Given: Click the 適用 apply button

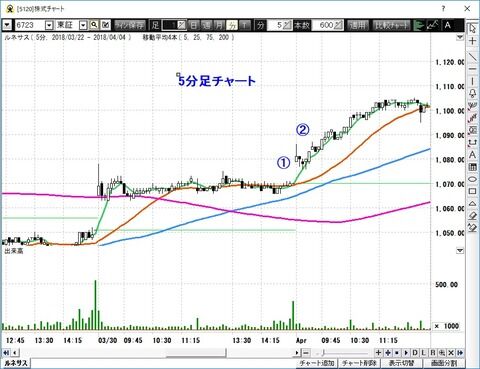Looking at the screenshot, I should pos(358,25).
